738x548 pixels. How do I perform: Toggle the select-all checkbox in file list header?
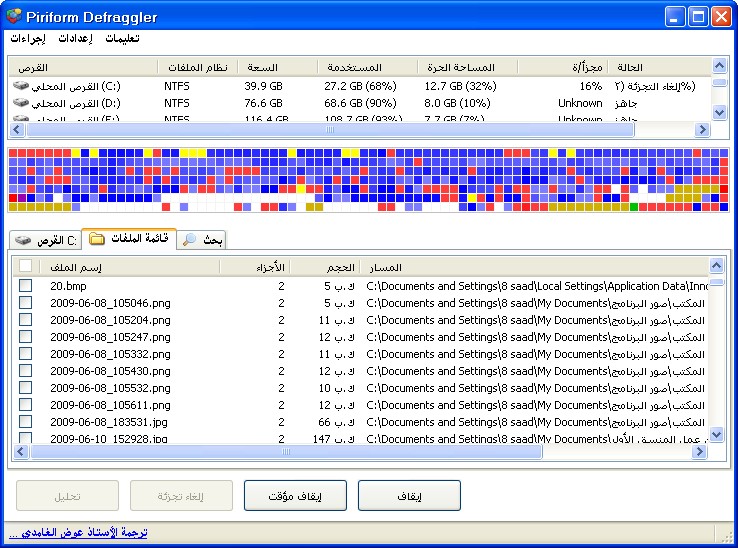coord(25,266)
